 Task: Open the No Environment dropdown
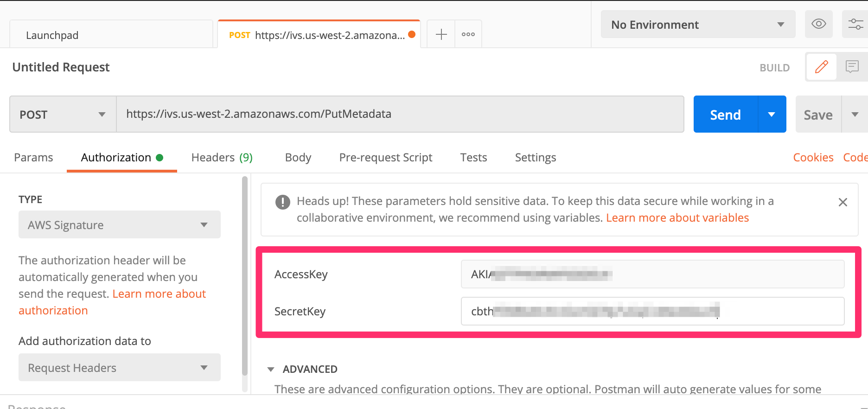[698, 24]
